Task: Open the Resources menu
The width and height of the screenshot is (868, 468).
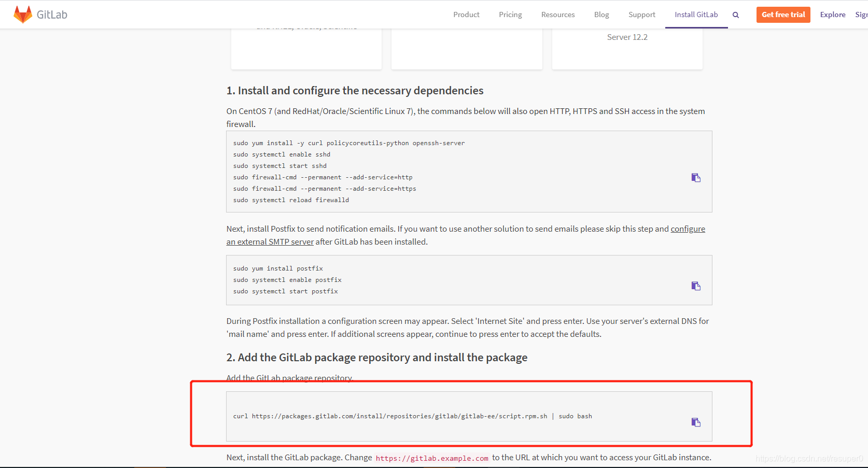Action: (x=558, y=15)
